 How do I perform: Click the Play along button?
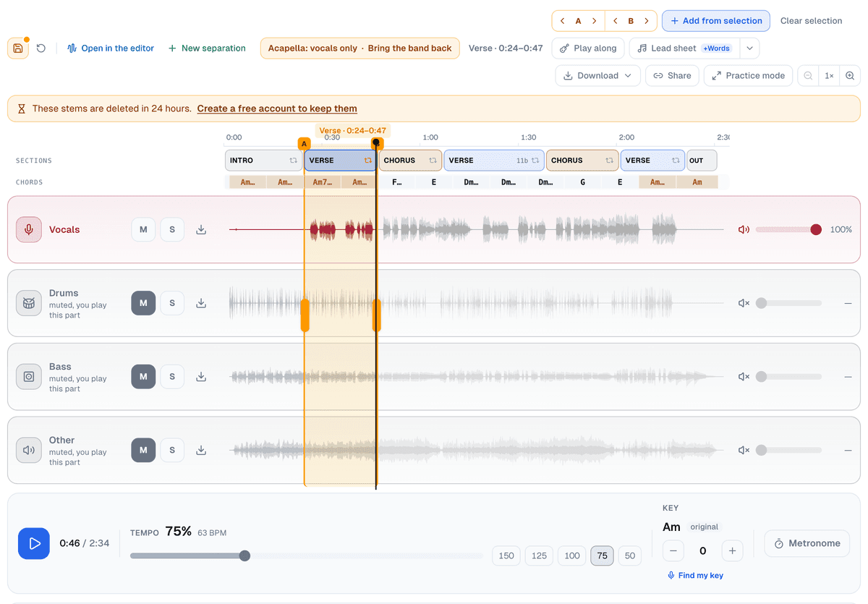(588, 48)
